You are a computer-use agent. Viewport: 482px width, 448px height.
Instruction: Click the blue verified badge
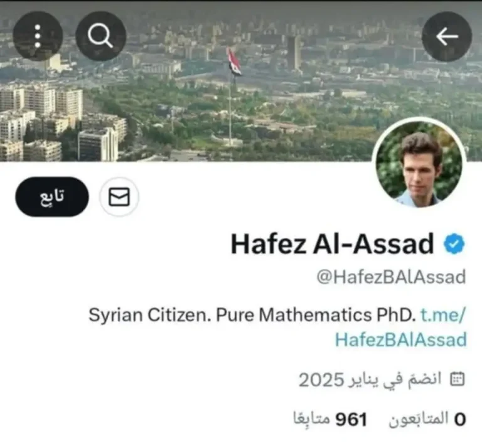pyautogui.click(x=454, y=243)
